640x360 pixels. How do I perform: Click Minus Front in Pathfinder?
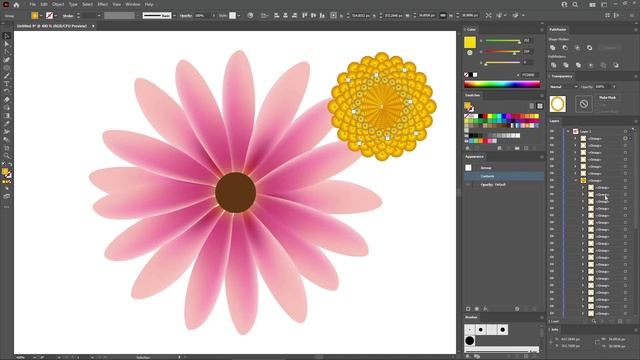tap(565, 48)
